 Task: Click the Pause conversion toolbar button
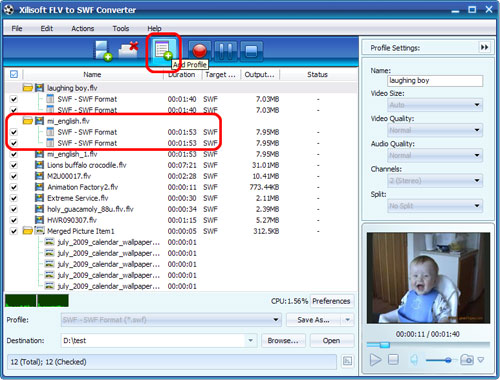[226, 51]
